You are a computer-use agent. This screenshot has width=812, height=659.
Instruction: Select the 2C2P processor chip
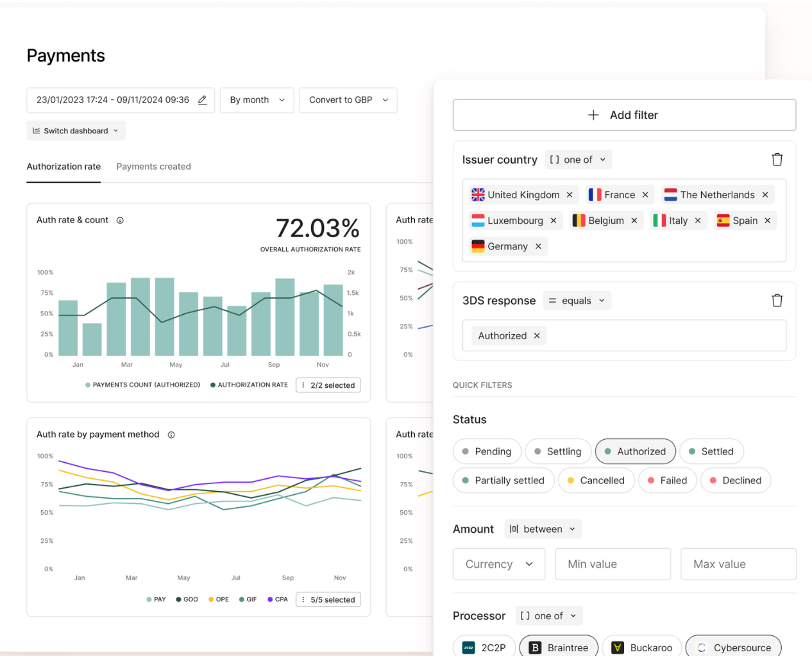484,647
